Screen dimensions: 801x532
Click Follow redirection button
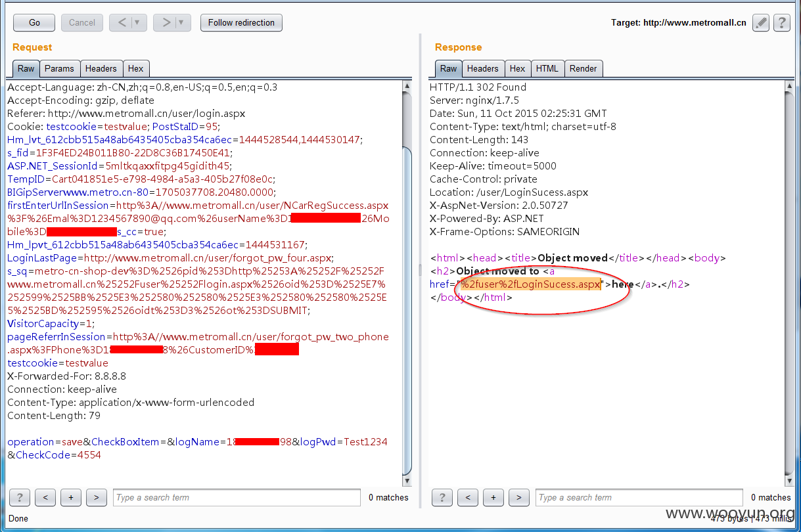pos(241,22)
